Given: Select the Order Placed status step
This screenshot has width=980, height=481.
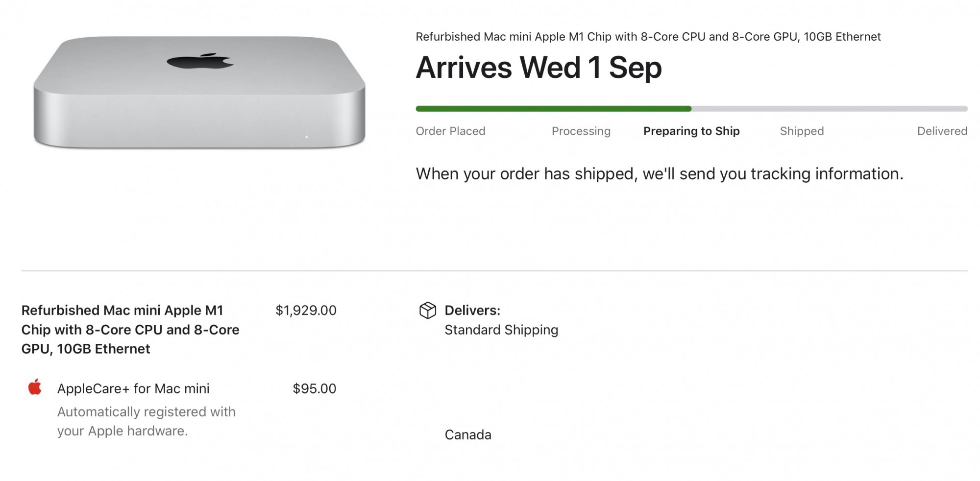Looking at the screenshot, I should click(x=450, y=131).
